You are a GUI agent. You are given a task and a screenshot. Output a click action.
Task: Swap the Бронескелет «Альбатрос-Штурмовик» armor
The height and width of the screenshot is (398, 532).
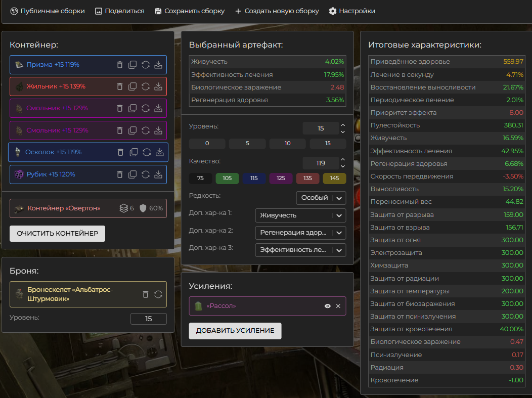[158, 294]
